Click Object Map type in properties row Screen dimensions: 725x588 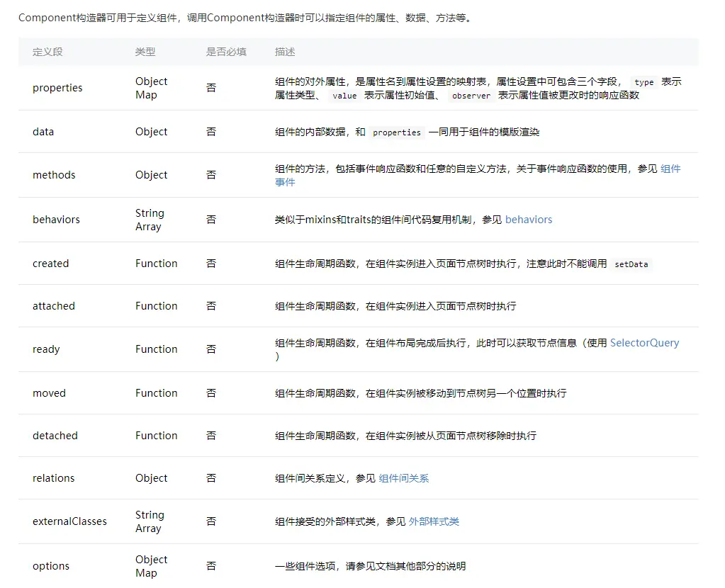(x=151, y=88)
